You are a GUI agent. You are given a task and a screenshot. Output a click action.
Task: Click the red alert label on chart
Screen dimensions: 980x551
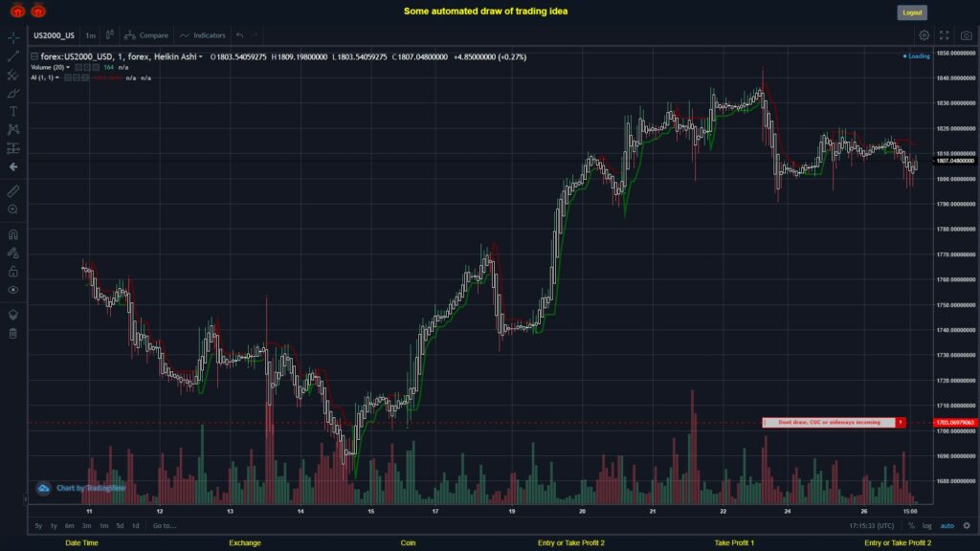tap(834, 422)
